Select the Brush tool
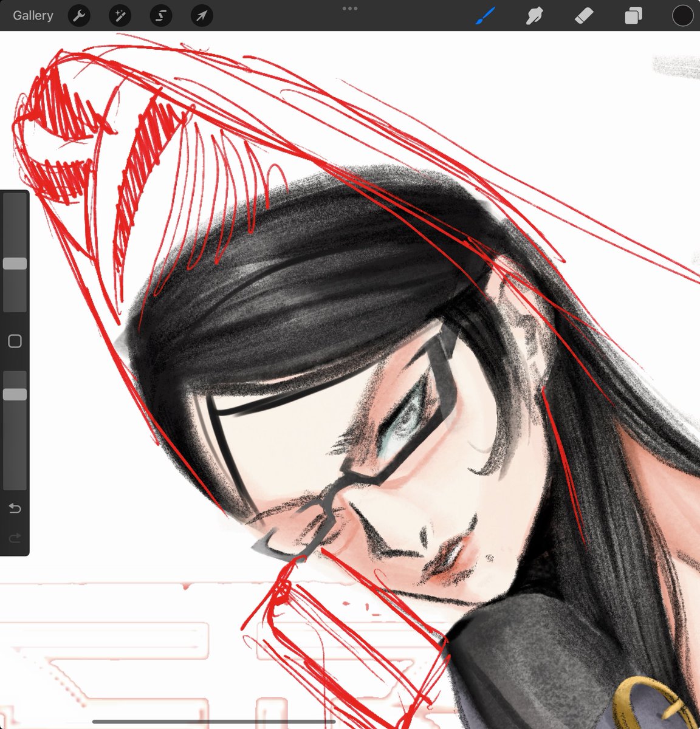Viewport: 700px width, 729px height. [x=485, y=16]
